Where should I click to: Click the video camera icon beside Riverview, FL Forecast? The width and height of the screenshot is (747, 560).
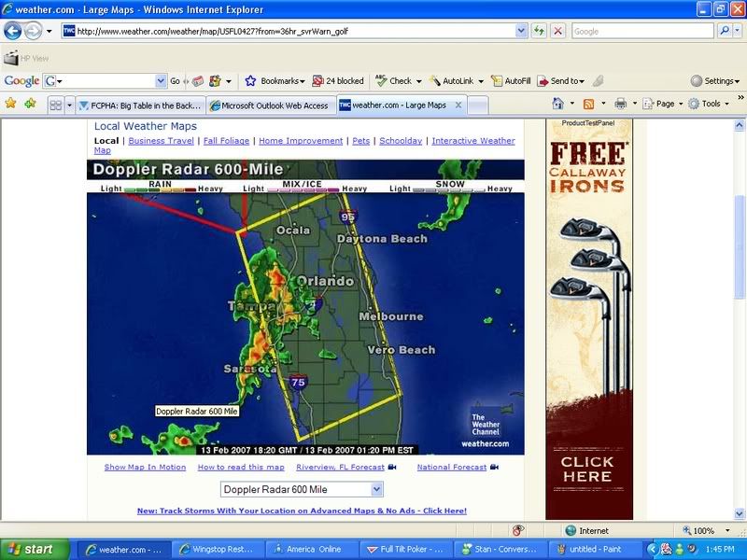tap(392, 468)
